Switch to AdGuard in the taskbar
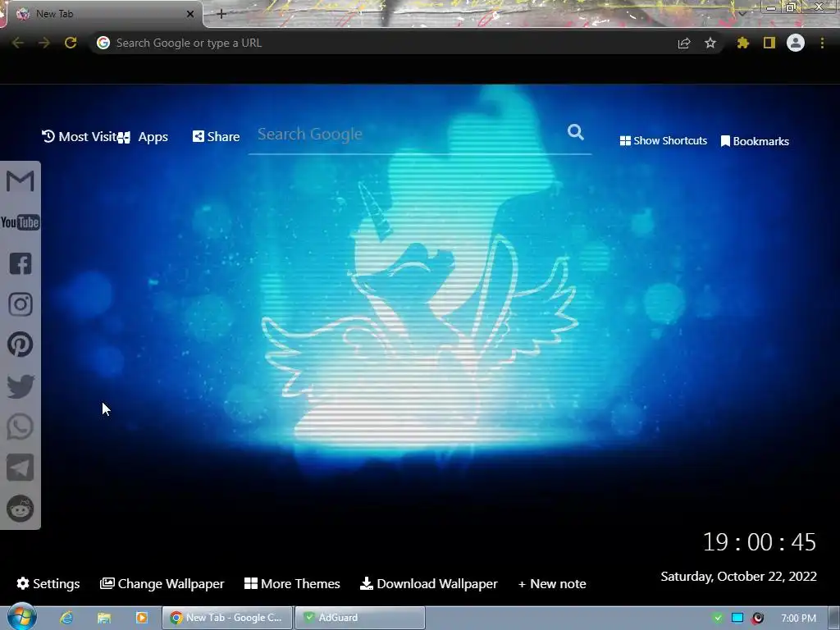 pos(360,618)
